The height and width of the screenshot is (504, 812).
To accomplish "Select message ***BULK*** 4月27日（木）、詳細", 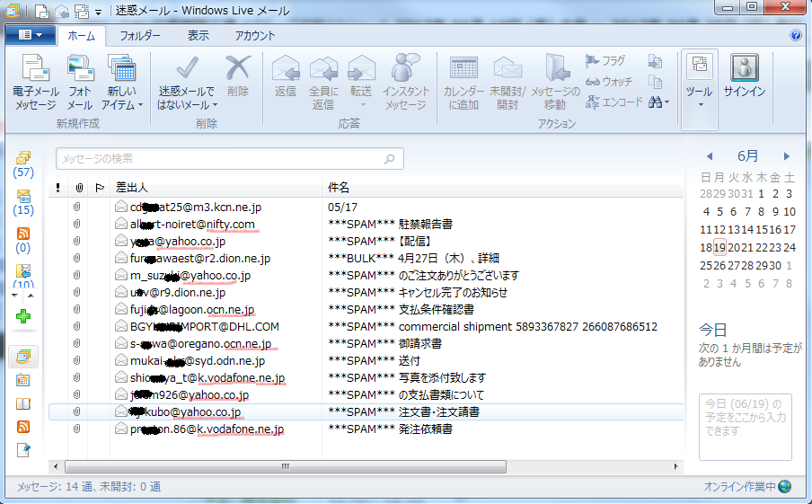I will pos(366,259).
